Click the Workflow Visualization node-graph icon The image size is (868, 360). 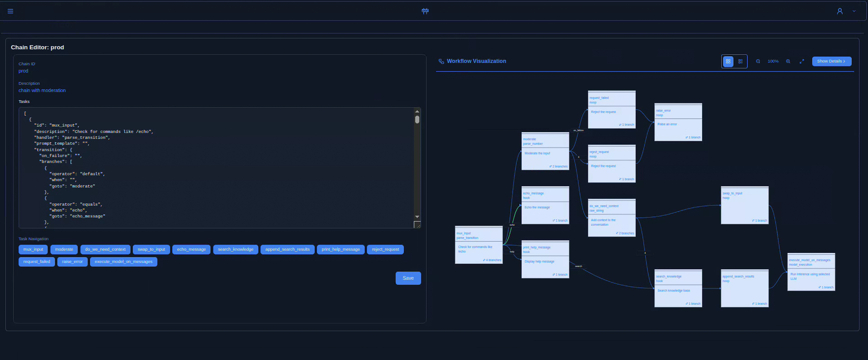click(441, 61)
